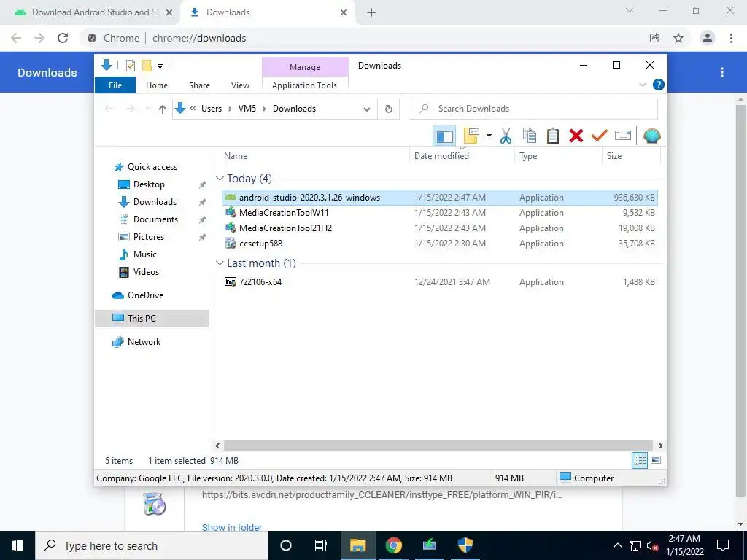
Task: Refresh the Downloads folder view
Action: click(x=389, y=109)
